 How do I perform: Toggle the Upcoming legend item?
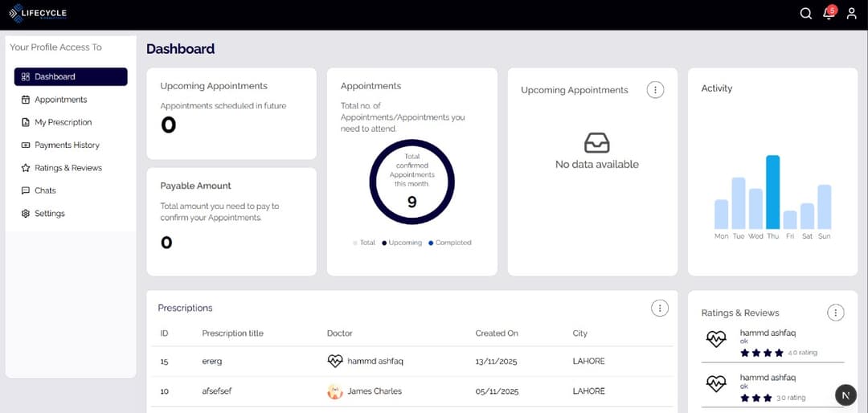(x=402, y=243)
